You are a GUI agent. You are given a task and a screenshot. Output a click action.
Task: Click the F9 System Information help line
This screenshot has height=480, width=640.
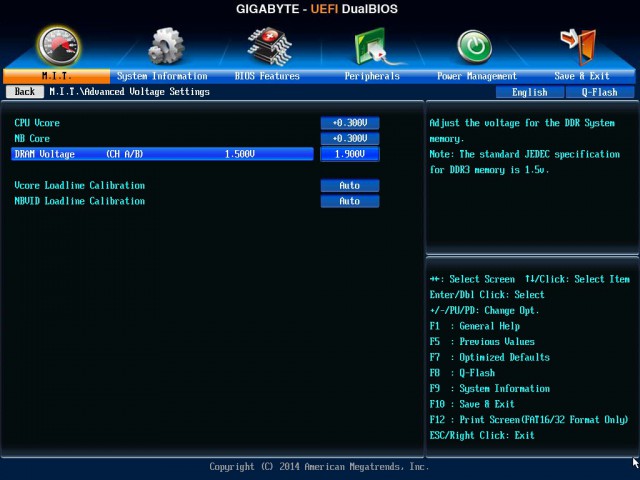pyautogui.click(x=489, y=389)
